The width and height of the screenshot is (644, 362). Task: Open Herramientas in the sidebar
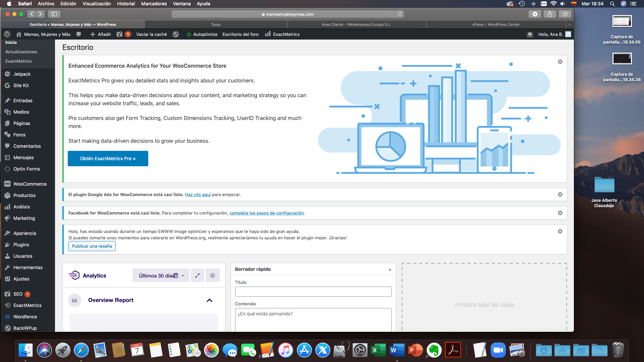coord(28,267)
